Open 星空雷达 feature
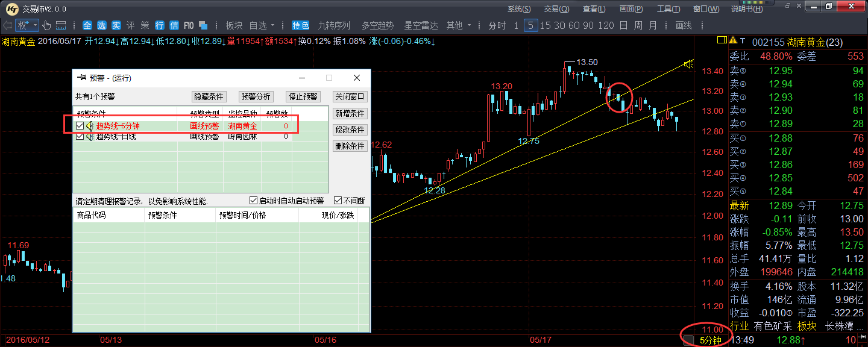Viewport: 868px width, 347px height. click(421, 25)
